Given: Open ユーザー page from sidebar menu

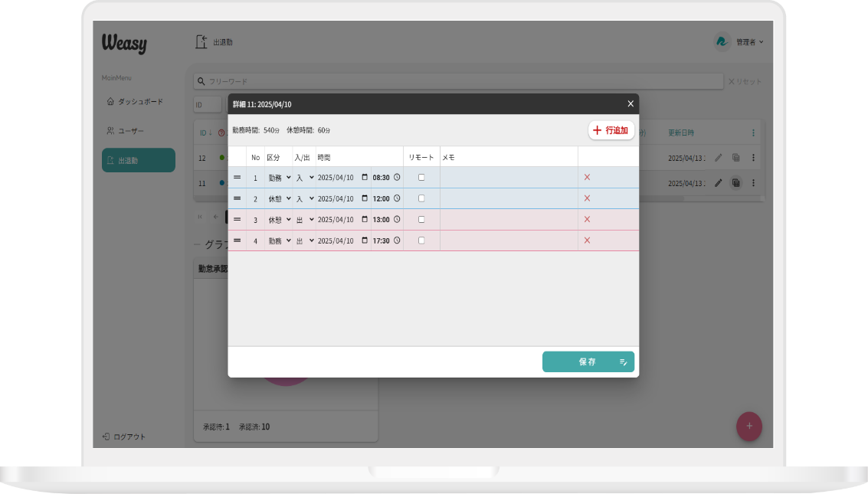Looking at the screenshot, I should [130, 131].
